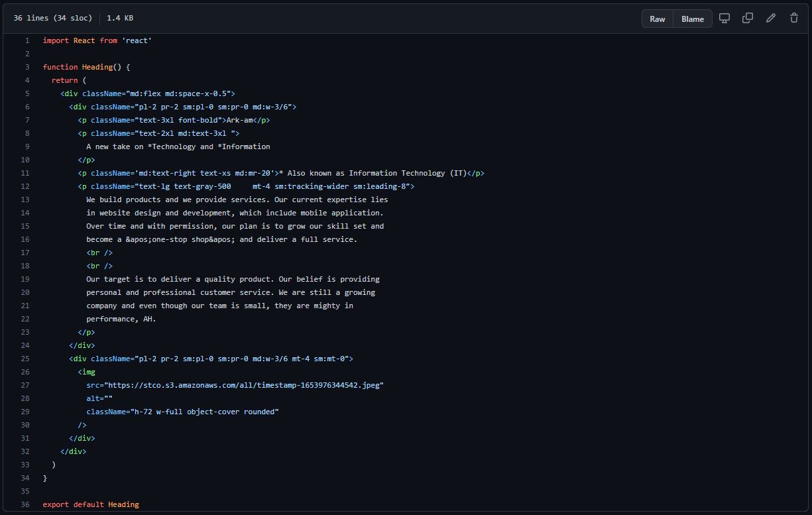
Task: Click line number 1 to link it
Action: [27, 40]
